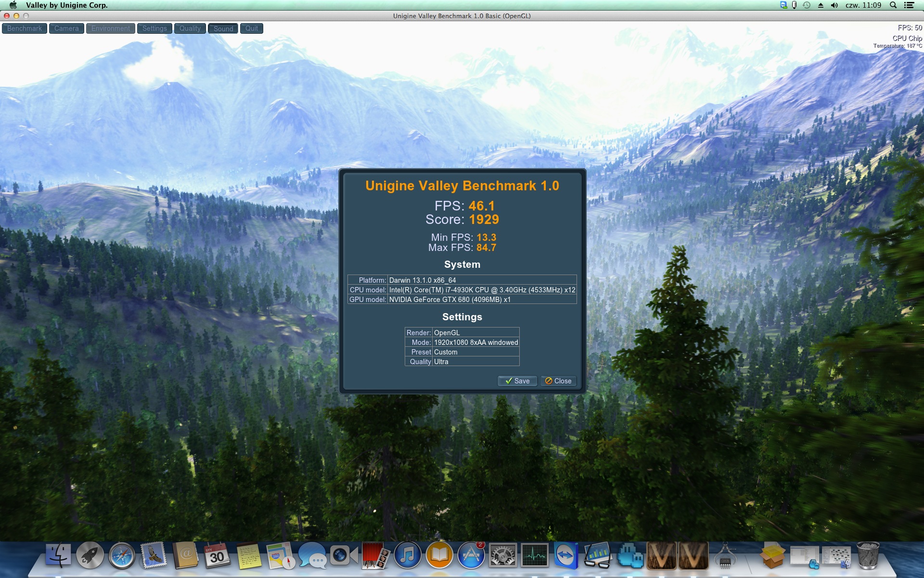Launch FaceTime from the Dock

coord(344,555)
